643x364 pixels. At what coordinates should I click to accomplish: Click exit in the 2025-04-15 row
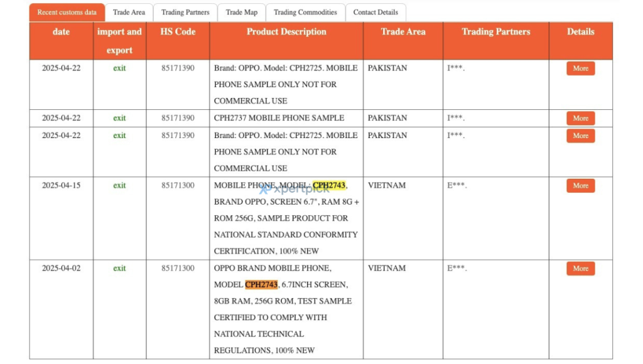click(x=119, y=185)
